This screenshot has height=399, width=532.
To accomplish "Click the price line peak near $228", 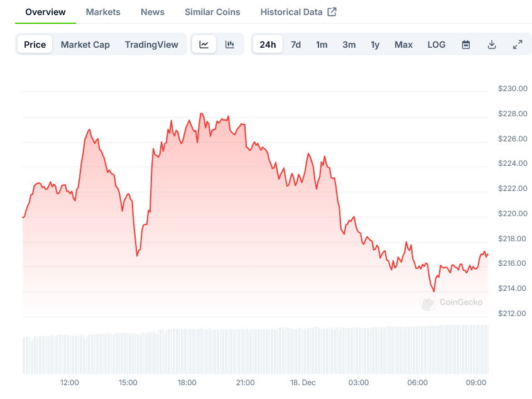I will pos(201,114).
